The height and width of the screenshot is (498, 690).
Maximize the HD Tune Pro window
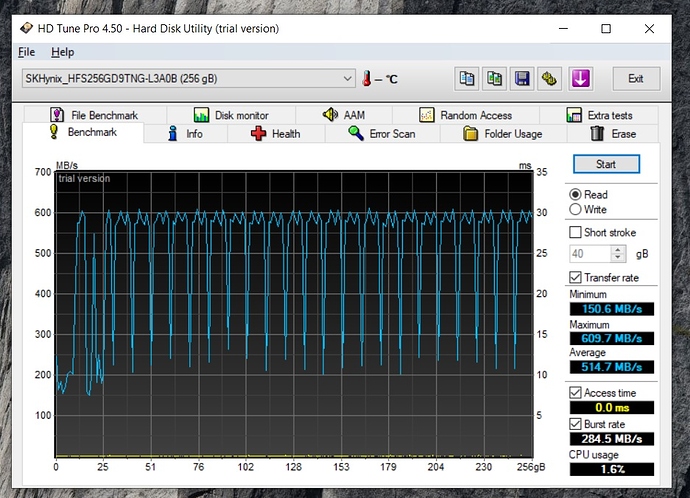click(606, 29)
